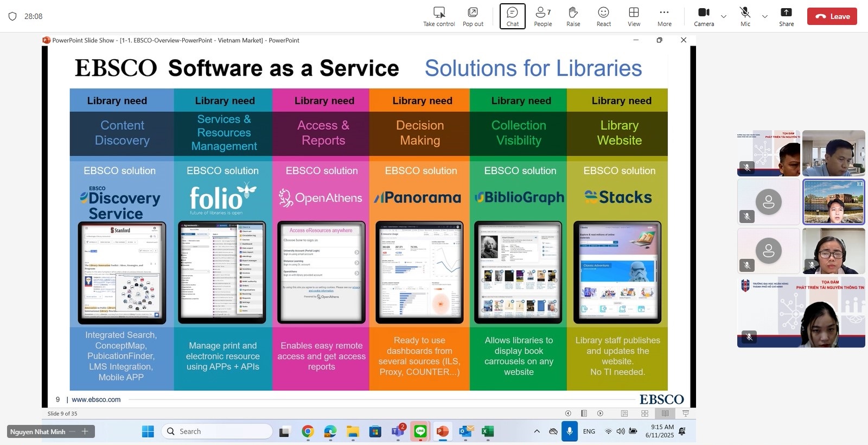Click the ENG language indicator

(x=589, y=431)
